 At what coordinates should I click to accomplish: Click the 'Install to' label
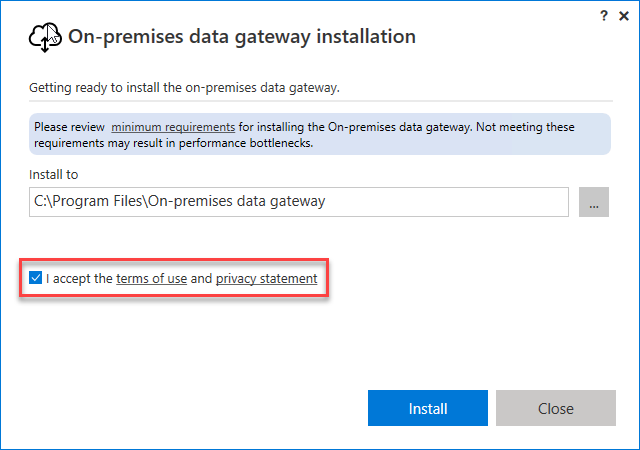(55, 174)
